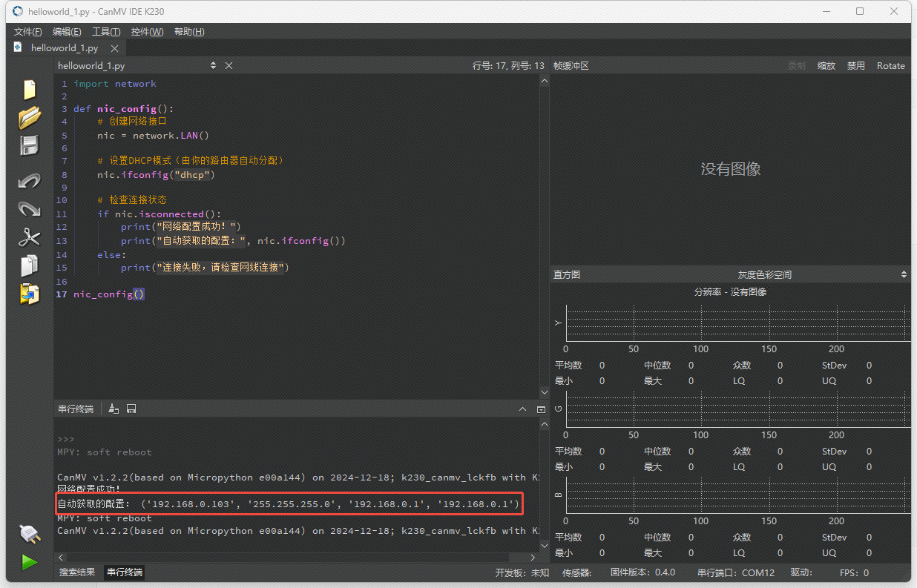Click the 帧缓冲区 panel title
This screenshot has width=917, height=588.
click(571, 65)
